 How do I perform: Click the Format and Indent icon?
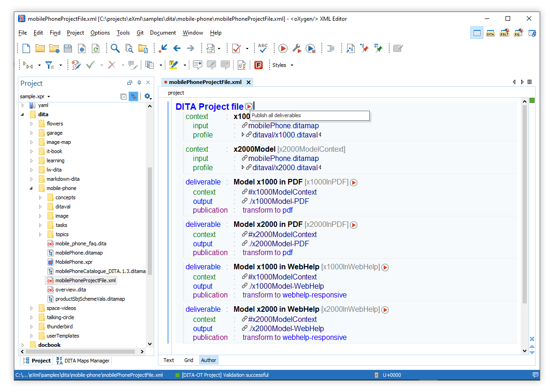(331, 48)
